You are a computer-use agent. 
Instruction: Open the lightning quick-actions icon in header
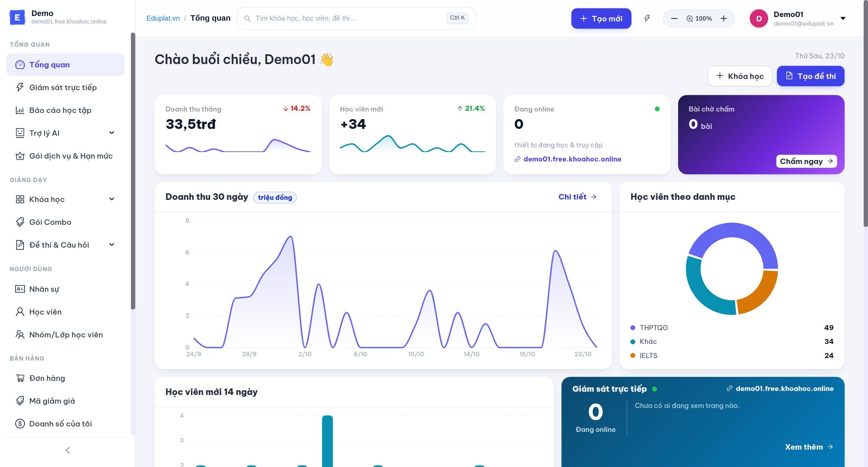pos(647,18)
